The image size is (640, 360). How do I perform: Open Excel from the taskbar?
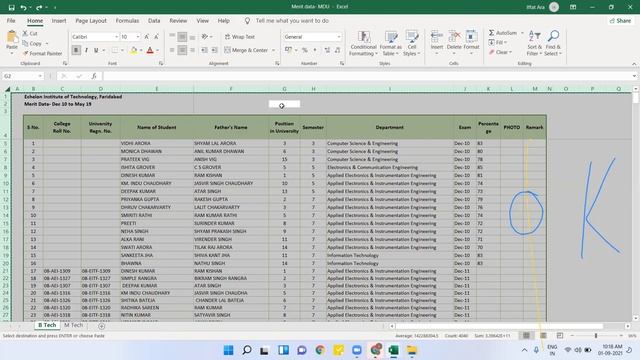393,350
